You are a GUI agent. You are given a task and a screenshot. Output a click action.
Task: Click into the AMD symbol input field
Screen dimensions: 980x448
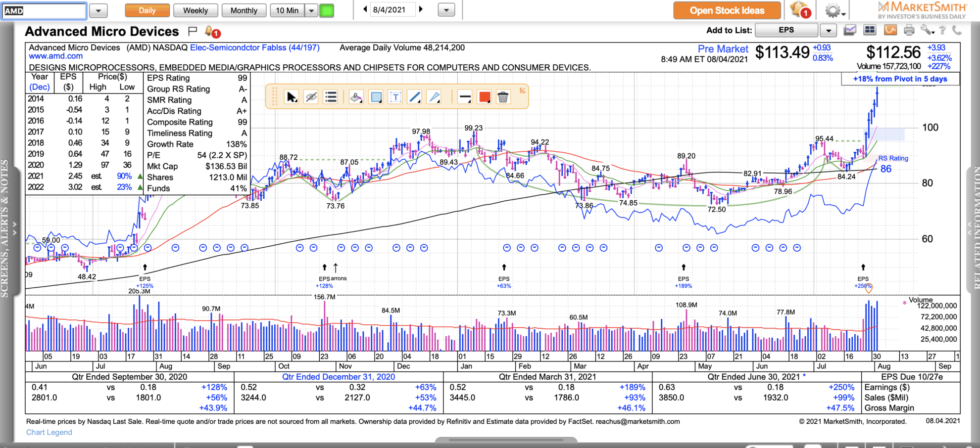click(x=44, y=10)
